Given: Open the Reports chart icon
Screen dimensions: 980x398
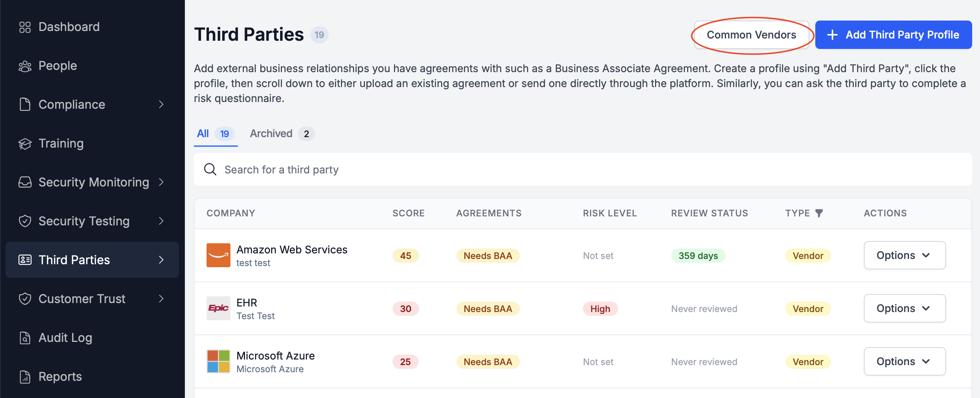Looking at the screenshot, I should coord(25,376).
